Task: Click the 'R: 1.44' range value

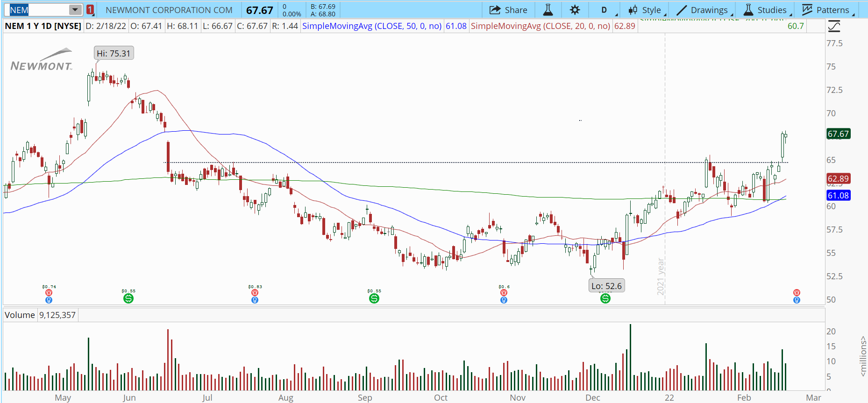Action: point(285,26)
